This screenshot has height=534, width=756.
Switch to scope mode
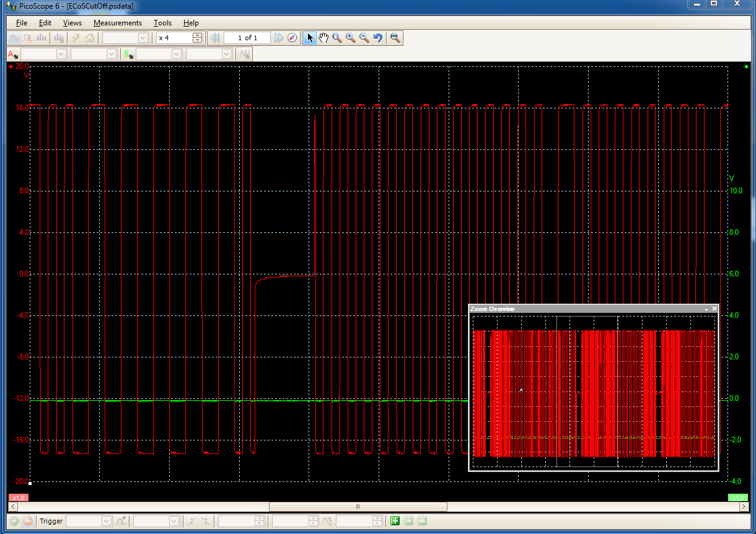[x=14, y=38]
